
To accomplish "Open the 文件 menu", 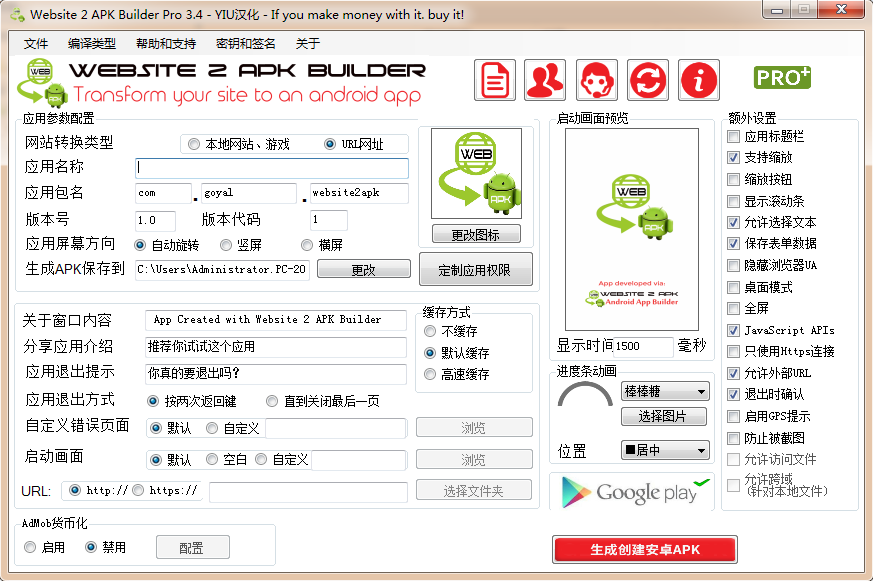I will [35, 43].
